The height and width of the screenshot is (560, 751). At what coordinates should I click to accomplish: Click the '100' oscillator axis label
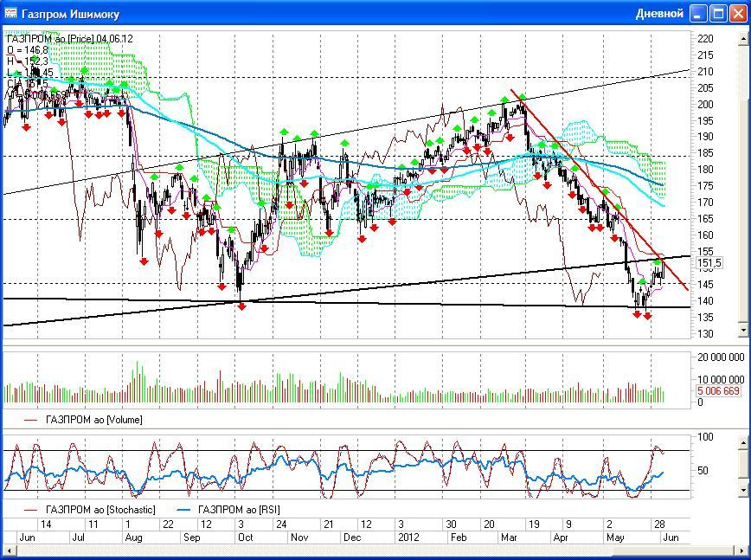pos(705,437)
